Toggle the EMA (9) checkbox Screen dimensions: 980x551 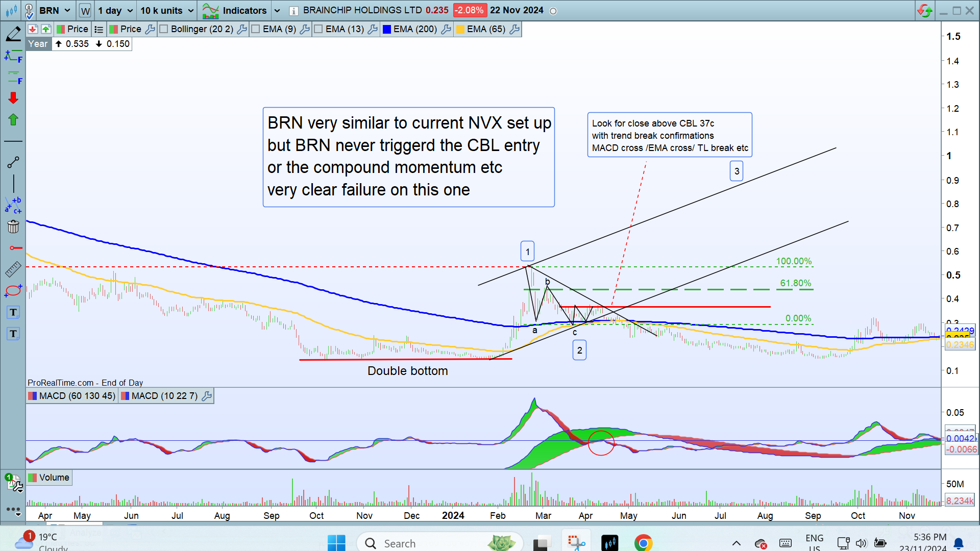pos(256,29)
